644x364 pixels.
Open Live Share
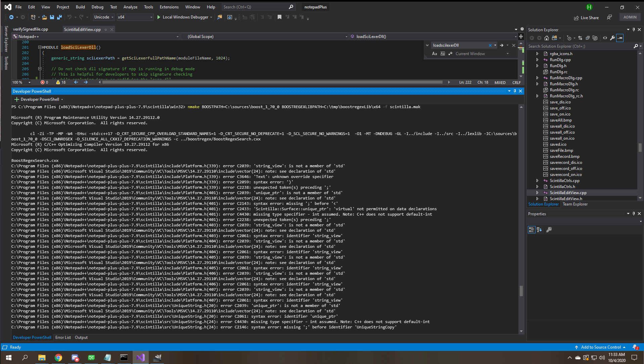[x=586, y=18]
